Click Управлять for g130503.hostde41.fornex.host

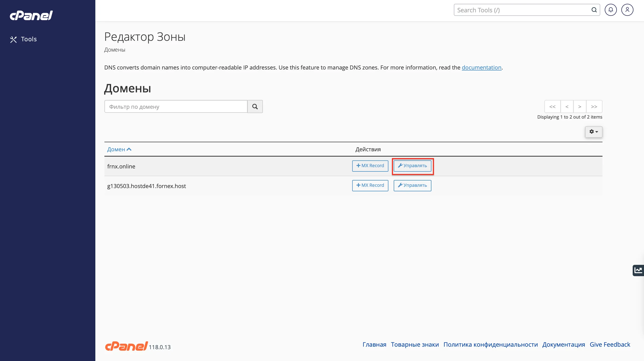(x=412, y=186)
